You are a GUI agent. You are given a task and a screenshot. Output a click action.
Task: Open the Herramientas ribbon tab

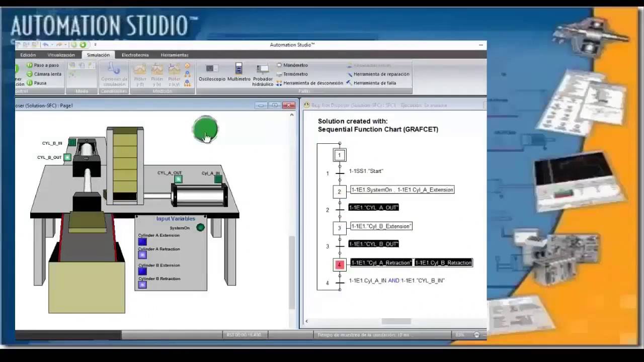point(175,55)
